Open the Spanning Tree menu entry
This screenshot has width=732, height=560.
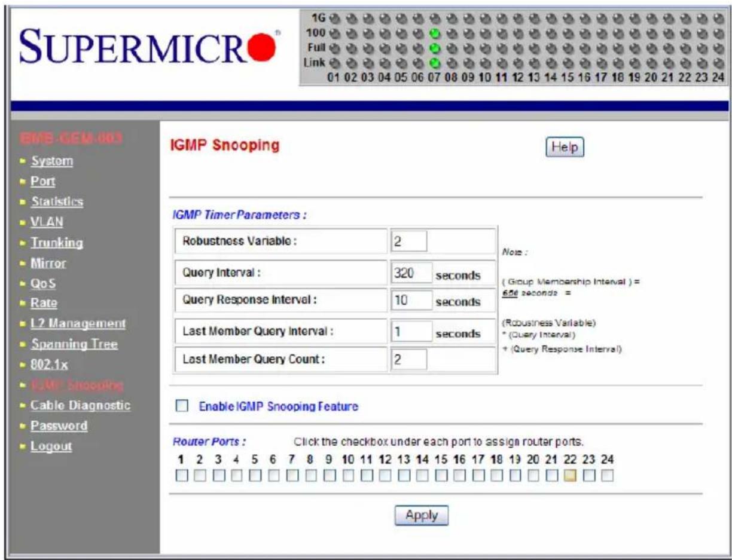tap(74, 344)
